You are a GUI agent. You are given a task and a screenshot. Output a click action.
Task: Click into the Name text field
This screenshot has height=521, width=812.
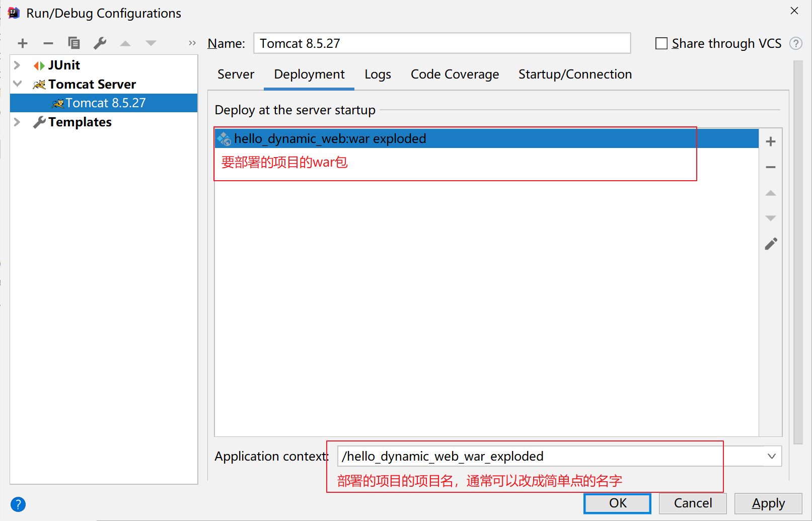click(x=441, y=44)
